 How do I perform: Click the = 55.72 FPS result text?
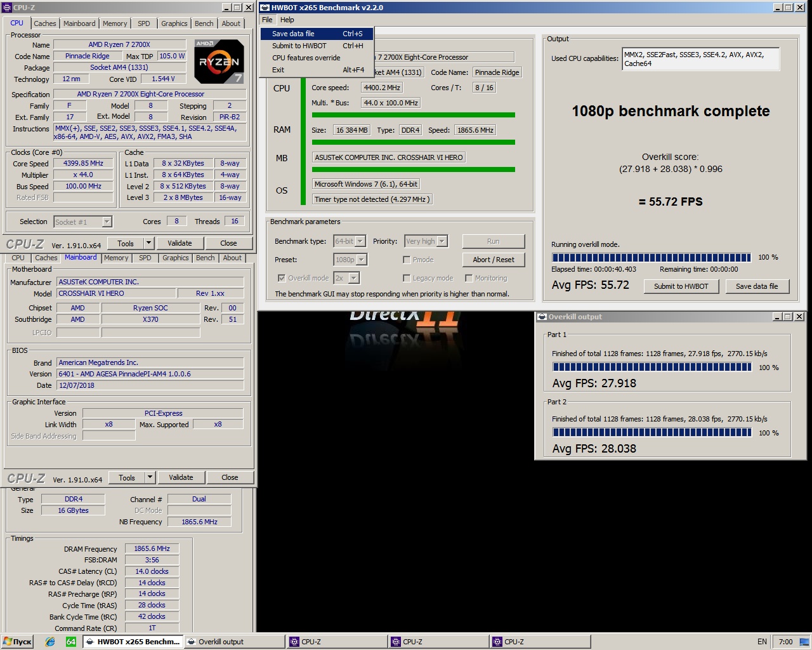pos(671,202)
